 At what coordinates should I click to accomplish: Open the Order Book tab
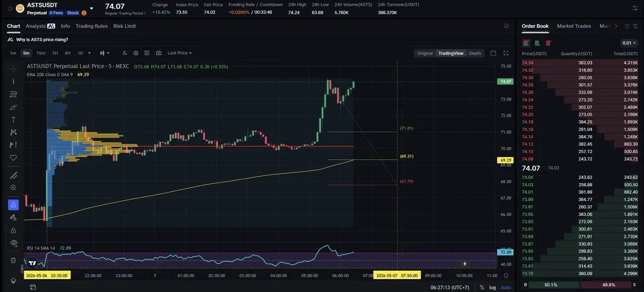pos(535,26)
